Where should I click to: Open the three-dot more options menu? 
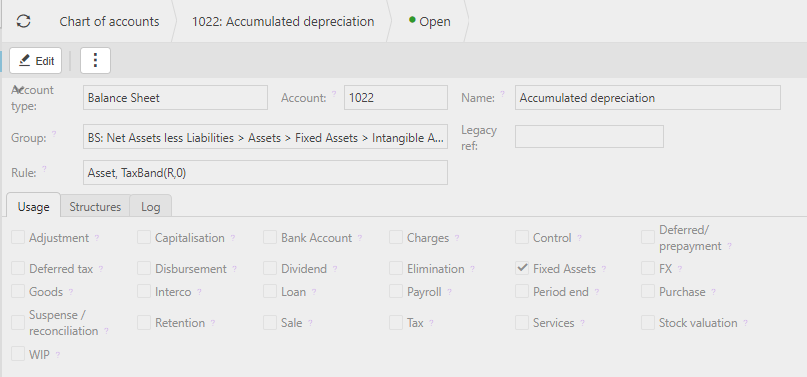(x=95, y=60)
